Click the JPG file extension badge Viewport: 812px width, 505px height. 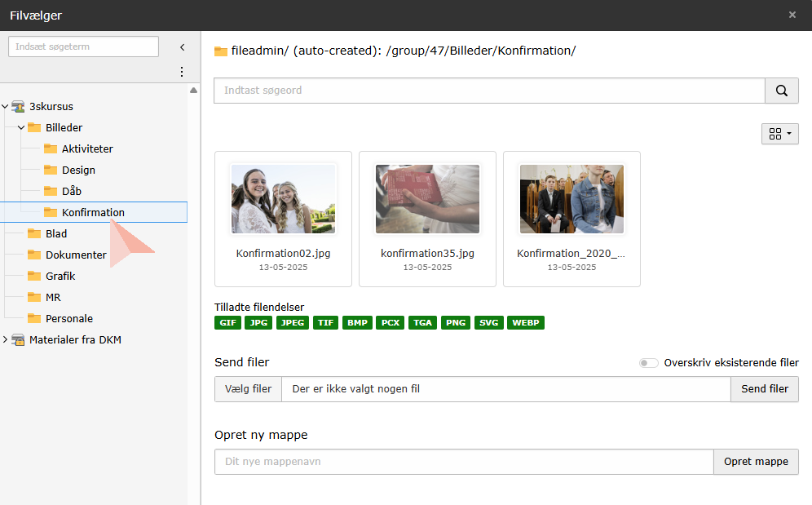pos(258,323)
